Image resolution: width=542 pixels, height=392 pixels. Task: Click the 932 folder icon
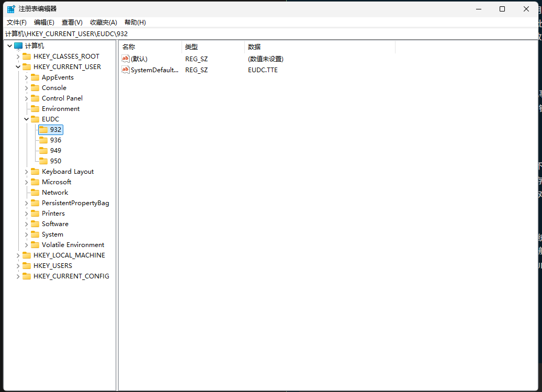click(x=43, y=130)
